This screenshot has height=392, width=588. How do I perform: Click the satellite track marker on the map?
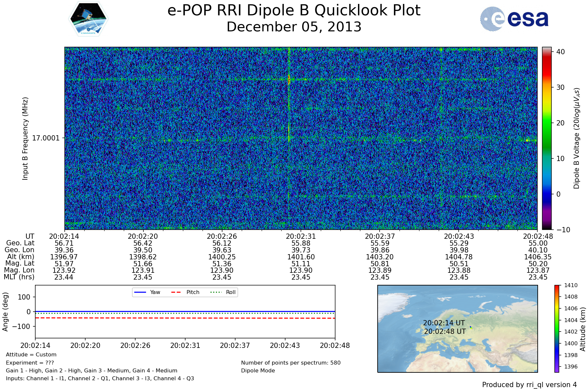tap(471, 327)
